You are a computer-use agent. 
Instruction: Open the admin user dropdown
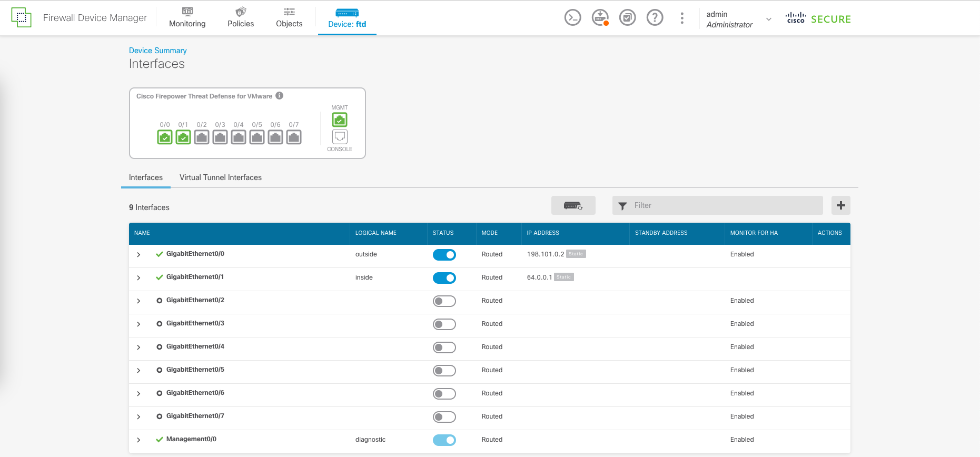coord(768,19)
